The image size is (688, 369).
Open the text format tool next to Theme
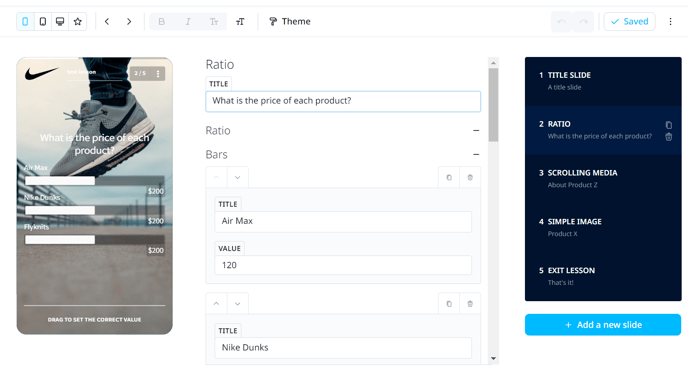coord(240,21)
